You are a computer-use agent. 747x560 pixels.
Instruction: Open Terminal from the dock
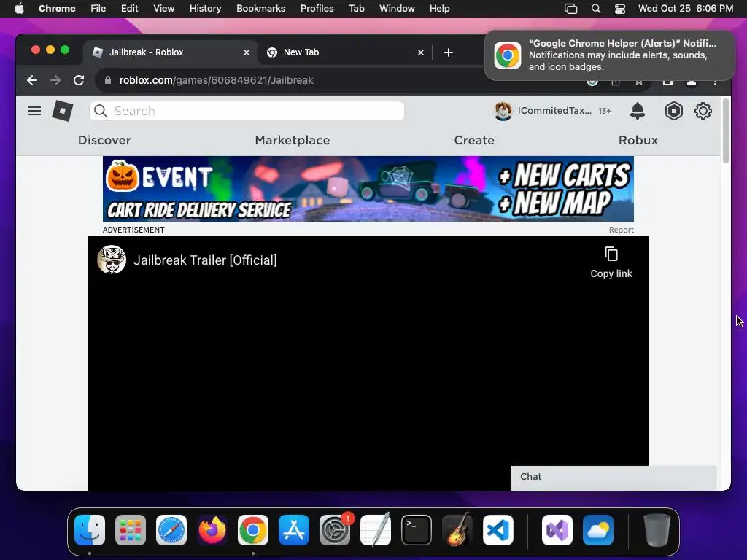(x=417, y=530)
